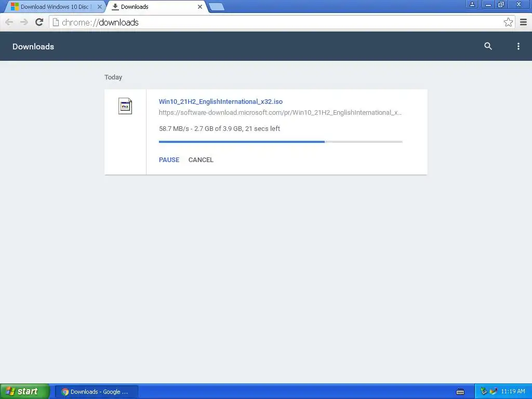This screenshot has height=399, width=532.
Task: Cancel the Win10 ISO download
Action: 201,160
